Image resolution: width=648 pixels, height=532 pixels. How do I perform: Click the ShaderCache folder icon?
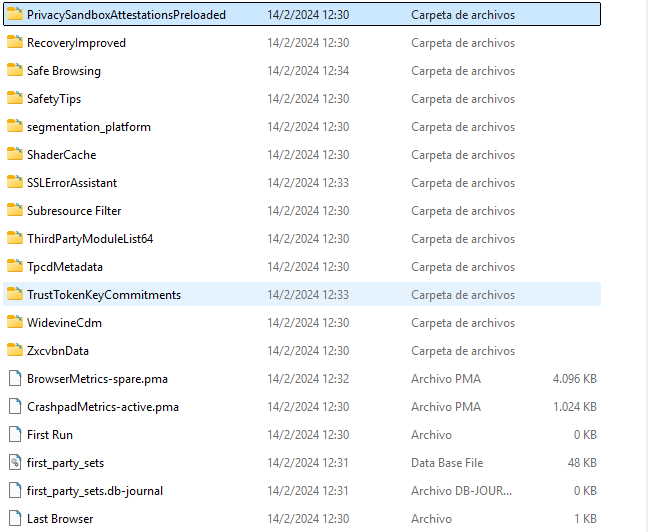(x=14, y=155)
